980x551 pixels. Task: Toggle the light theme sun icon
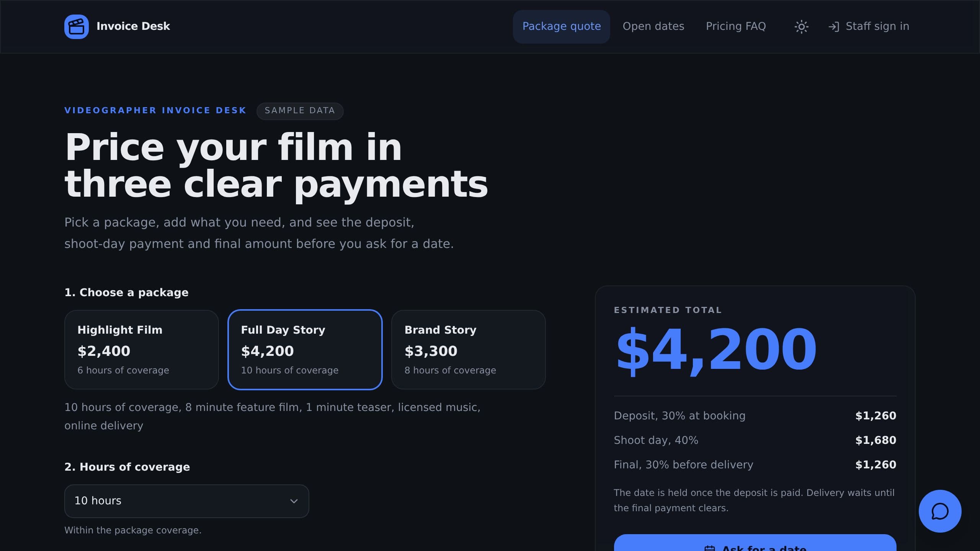click(x=801, y=27)
